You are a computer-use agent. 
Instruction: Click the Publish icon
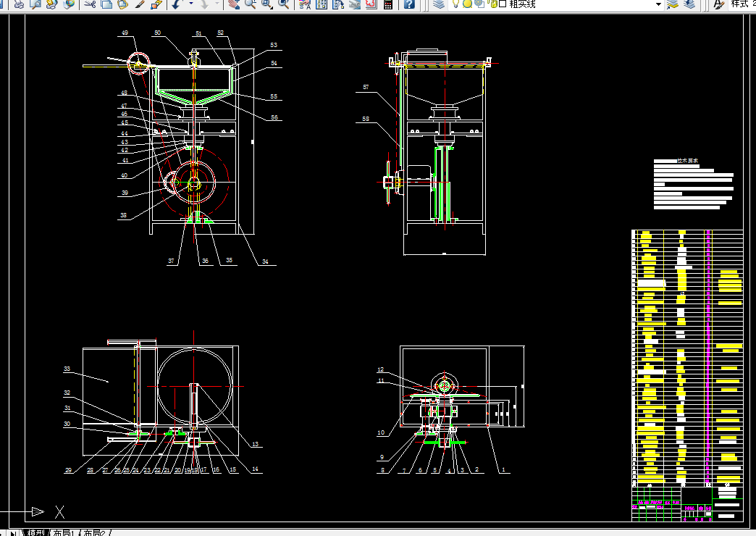(51, 4)
